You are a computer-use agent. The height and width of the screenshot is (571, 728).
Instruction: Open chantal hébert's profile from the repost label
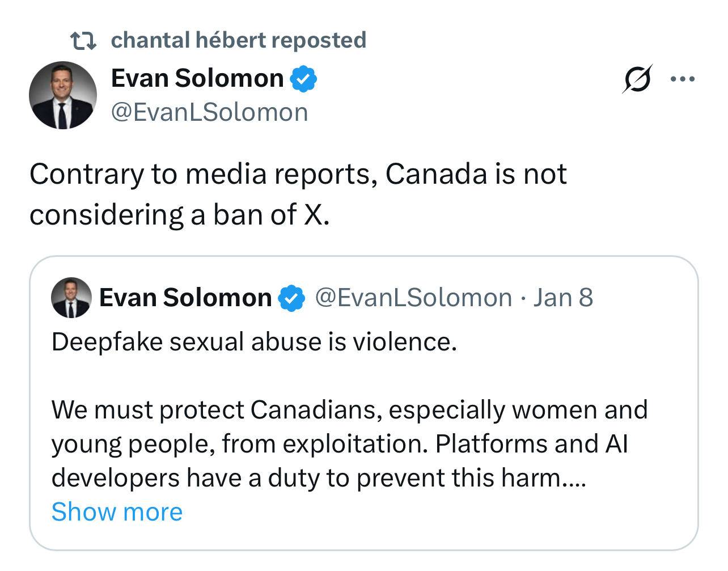point(238,40)
